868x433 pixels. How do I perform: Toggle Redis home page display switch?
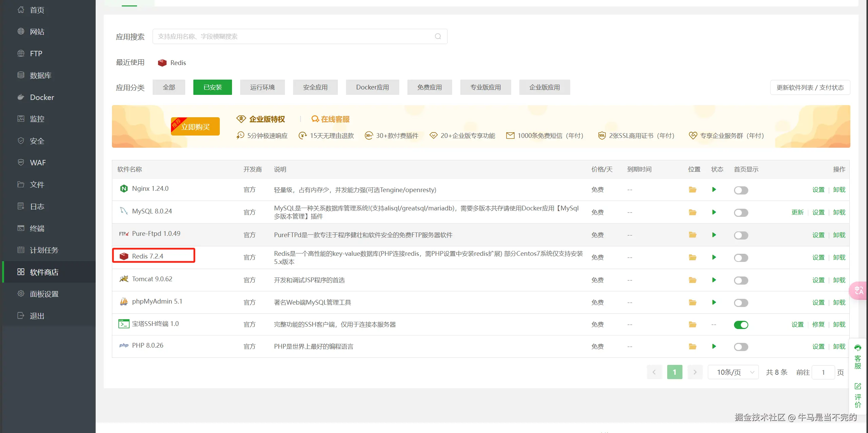click(741, 258)
